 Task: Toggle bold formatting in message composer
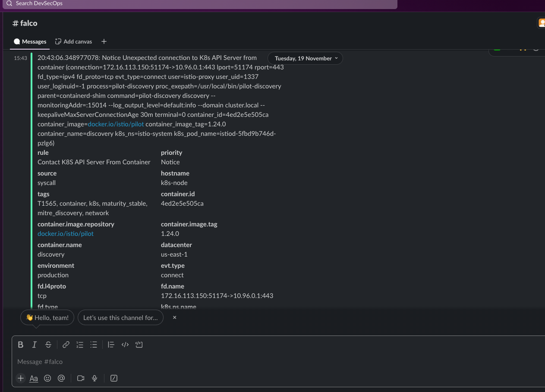pyautogui.click(x=20, y=345)
